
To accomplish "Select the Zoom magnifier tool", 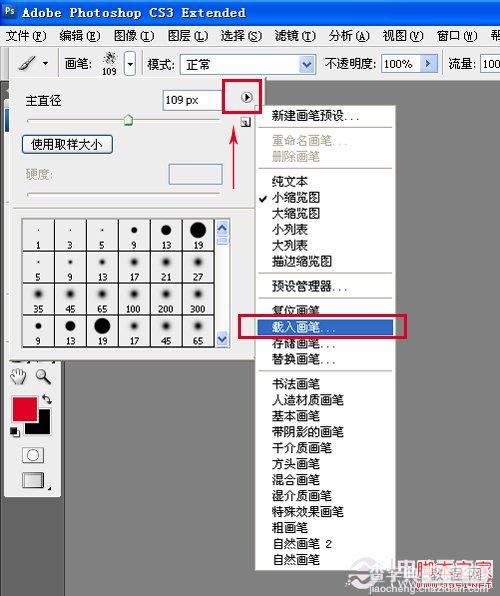I will [43, 376].
